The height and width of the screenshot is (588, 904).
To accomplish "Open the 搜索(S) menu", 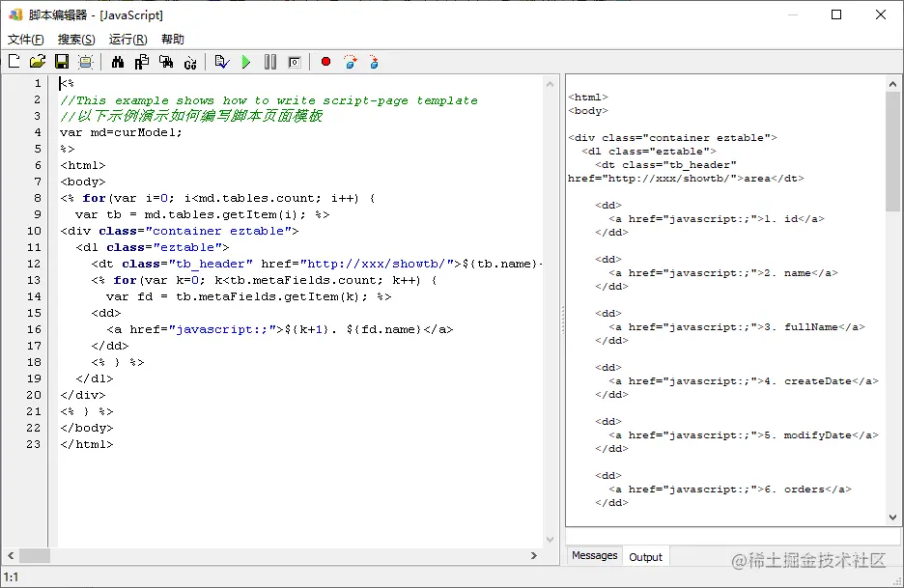I will tap(76, 40).
